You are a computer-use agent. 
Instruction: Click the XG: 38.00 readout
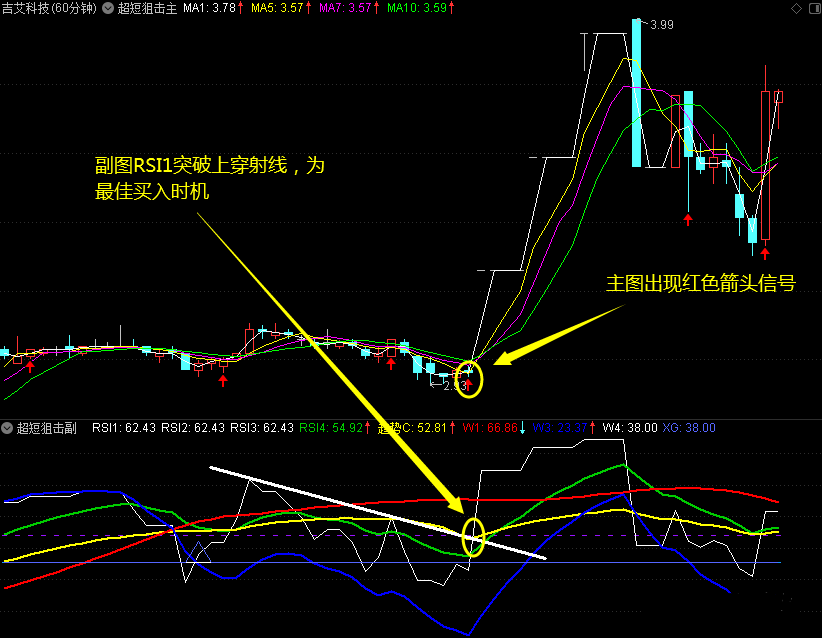pos(689,428)
